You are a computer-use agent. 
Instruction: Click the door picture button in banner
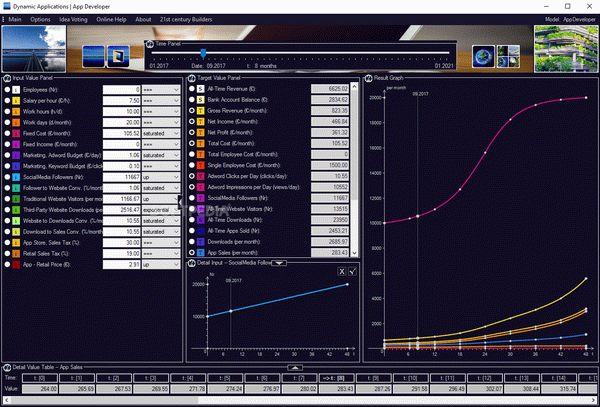click(118, 57)
